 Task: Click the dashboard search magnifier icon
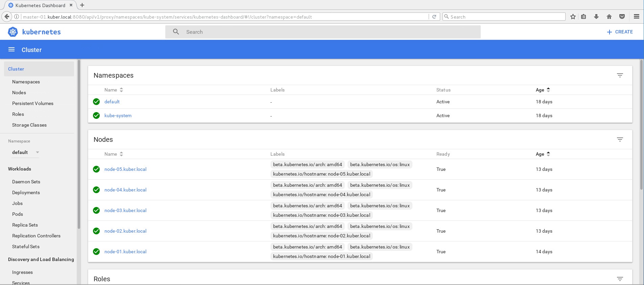pos(176,32)
